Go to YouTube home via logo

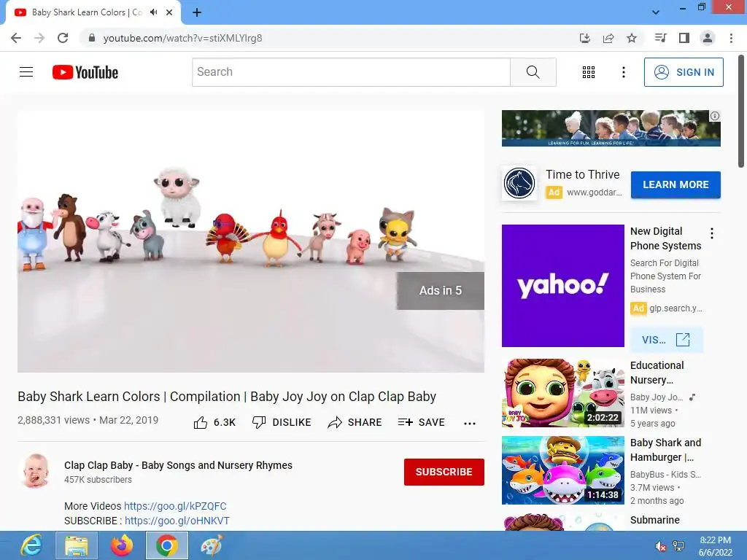click(x=85, y=72)
